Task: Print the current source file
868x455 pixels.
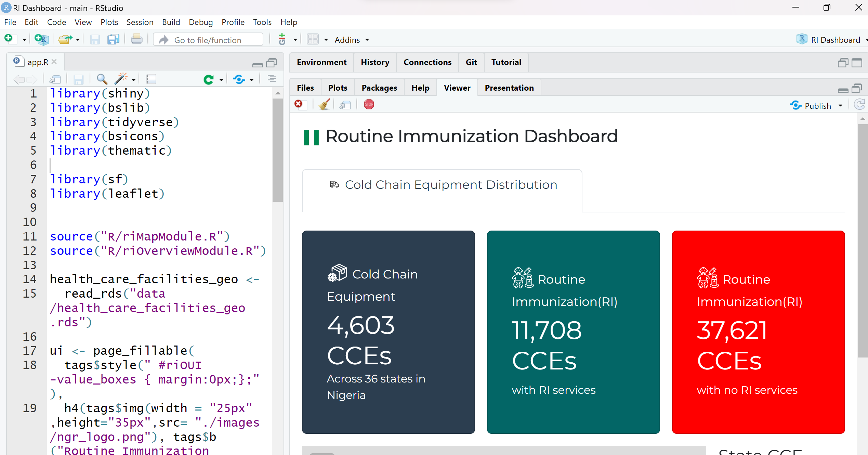Action: tap(136, 39)
